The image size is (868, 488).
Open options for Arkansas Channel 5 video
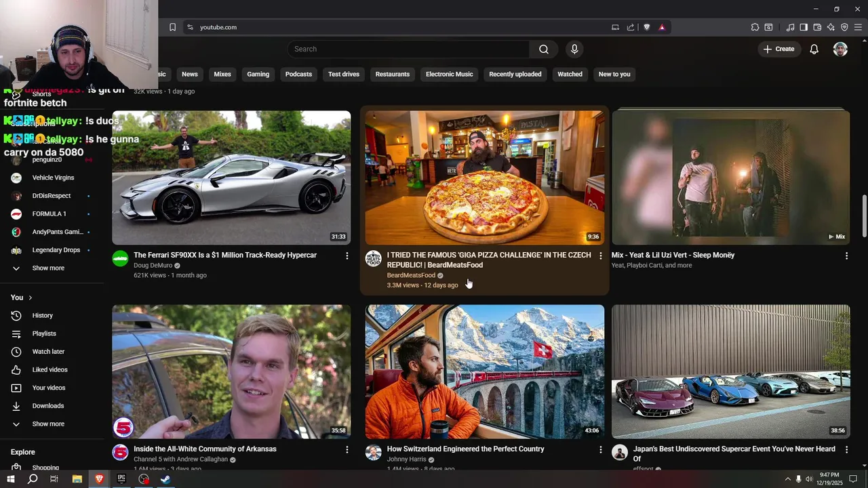click(x=347, y=449)
